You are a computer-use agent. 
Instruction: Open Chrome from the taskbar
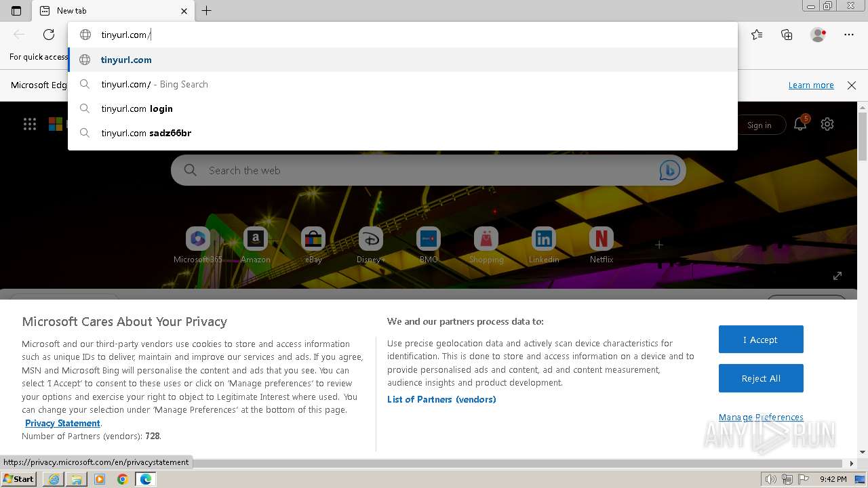tap(123, 479)
